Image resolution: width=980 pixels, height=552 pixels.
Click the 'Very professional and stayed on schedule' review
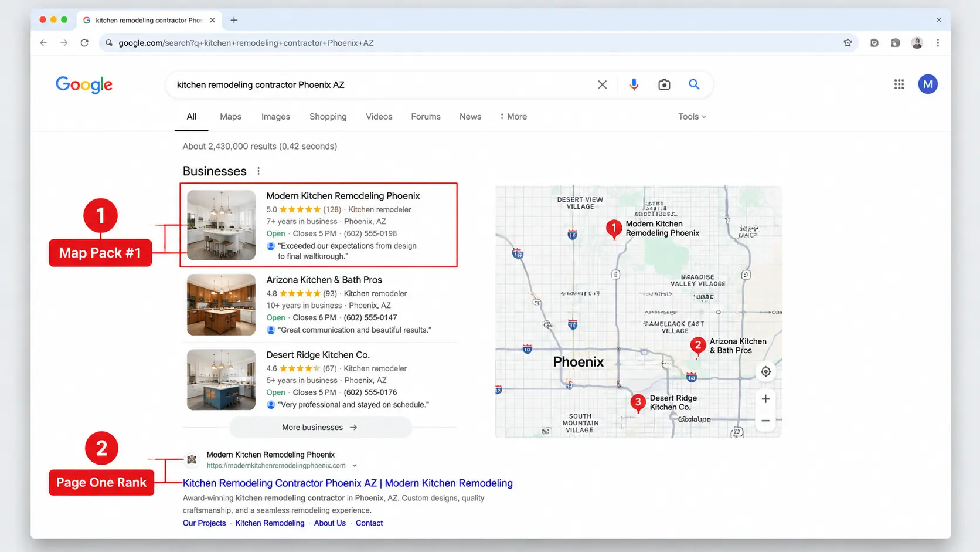353,405
